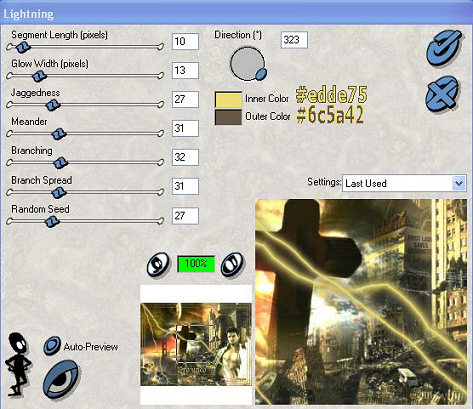Click the Random Seed slider handle
Image resolution: width=473 pixels, height=409 pixels.
(x=52, y=221)
